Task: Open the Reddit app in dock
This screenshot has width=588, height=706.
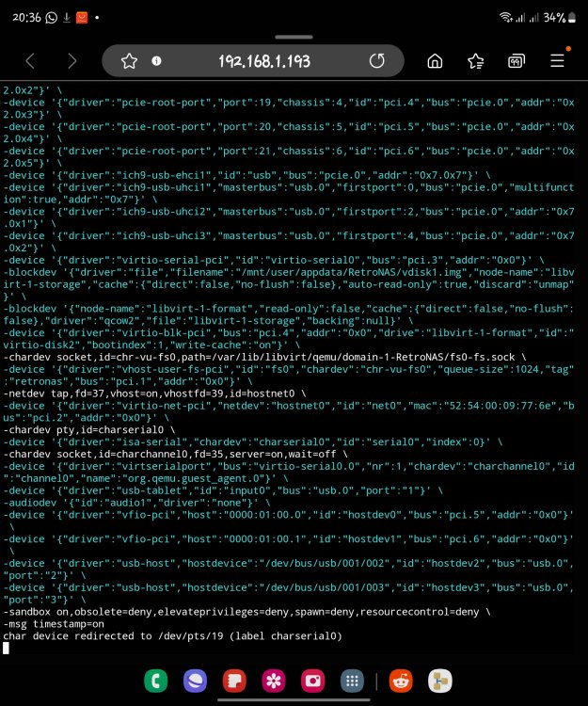Action: [401, 681]
